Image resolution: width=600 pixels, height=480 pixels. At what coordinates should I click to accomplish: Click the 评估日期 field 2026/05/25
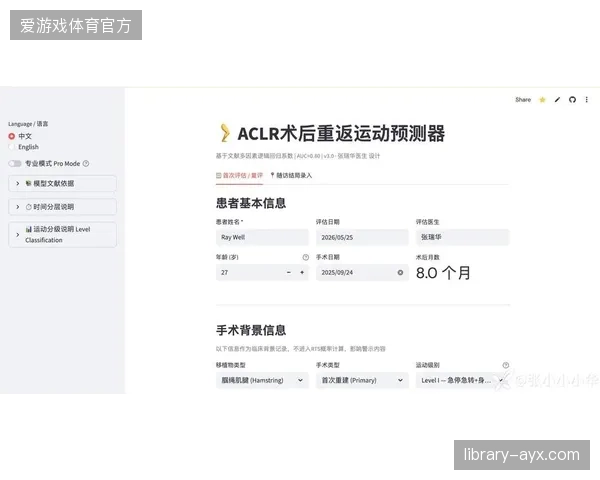pyautogui.click(x=362, y=237)
